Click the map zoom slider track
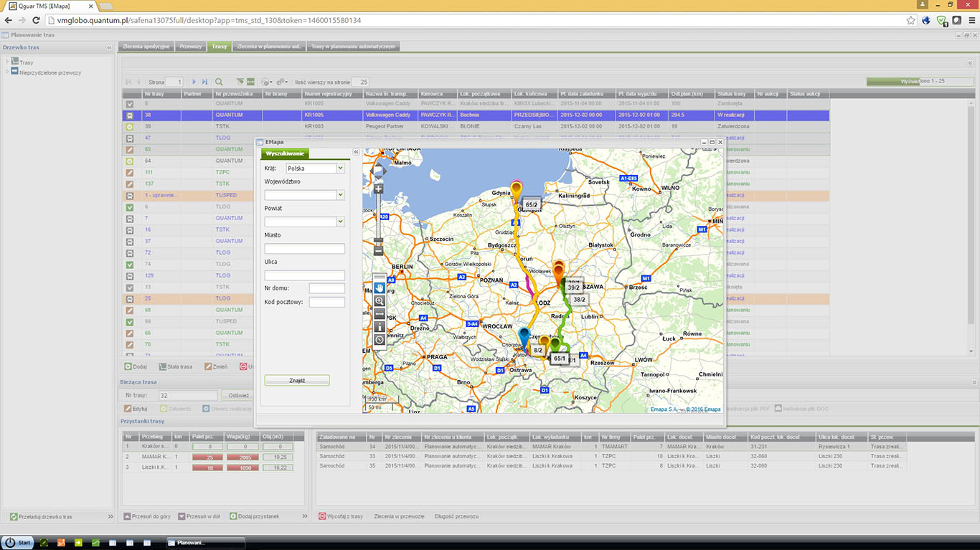The width and height of the screenshot is (980, 550). (378, 219)
